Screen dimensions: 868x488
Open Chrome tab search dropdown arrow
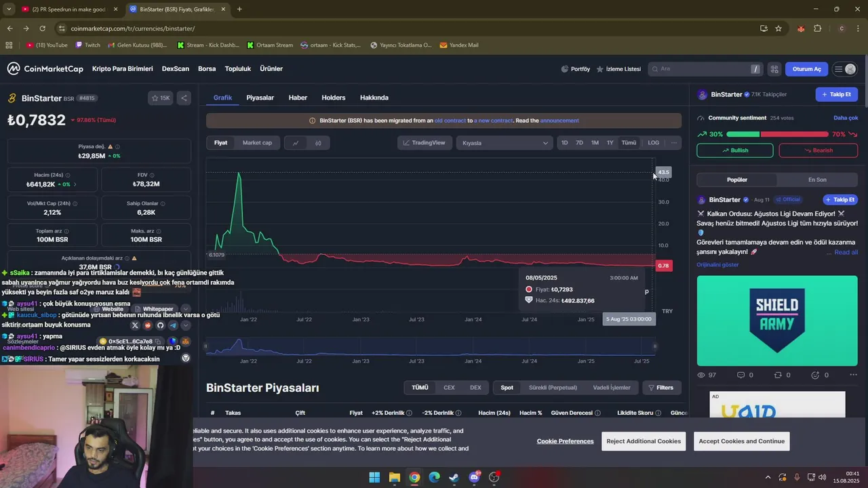point(9,9)
